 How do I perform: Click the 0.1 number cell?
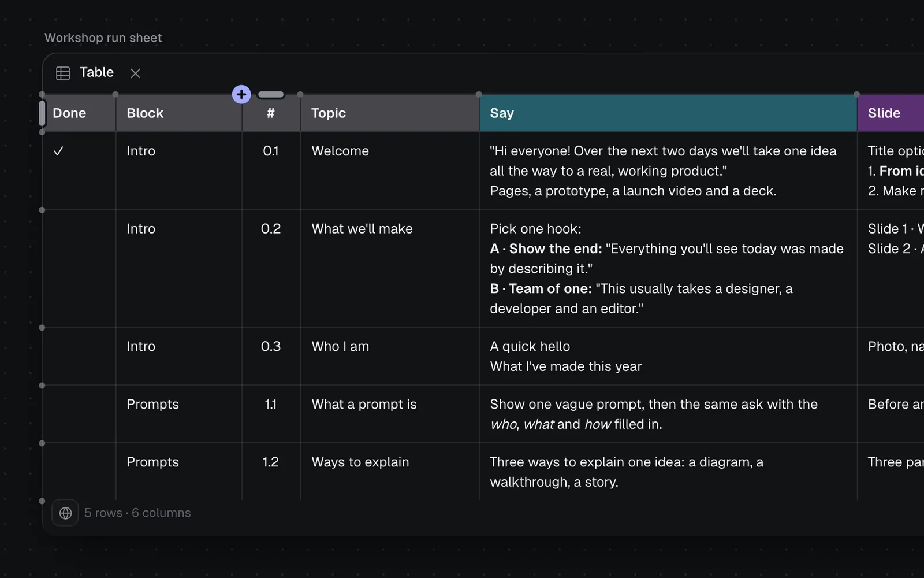click(271, 171)
